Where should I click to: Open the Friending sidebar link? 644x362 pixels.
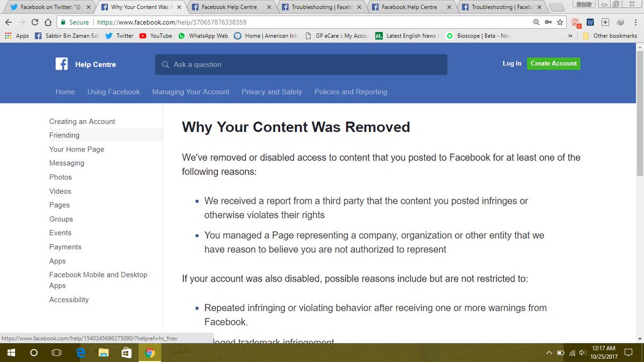pyautogui.click(x=64, y=136)
